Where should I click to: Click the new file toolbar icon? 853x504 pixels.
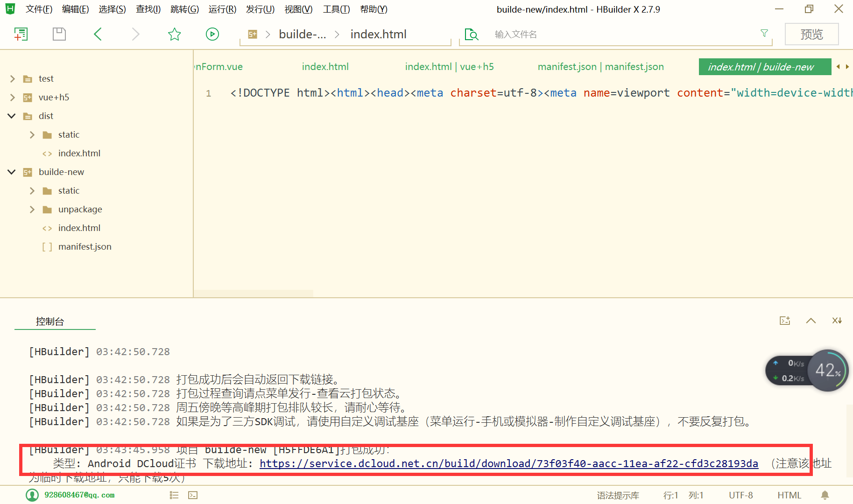[x=21, y=34]
